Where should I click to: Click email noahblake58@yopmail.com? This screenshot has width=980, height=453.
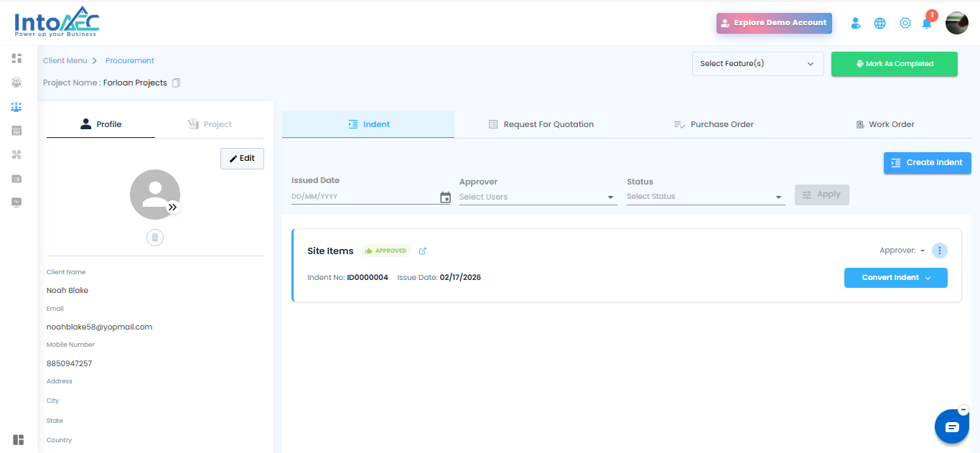[x=99, y=327]
